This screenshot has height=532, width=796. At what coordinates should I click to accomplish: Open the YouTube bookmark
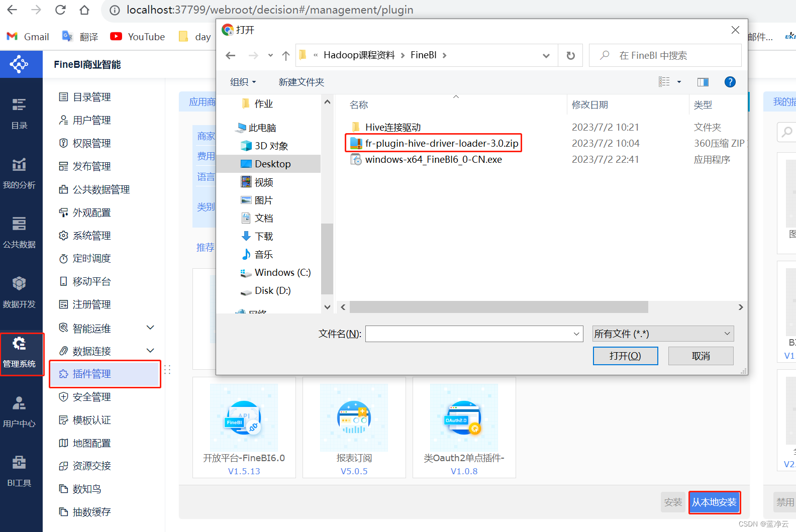point(138,37)
